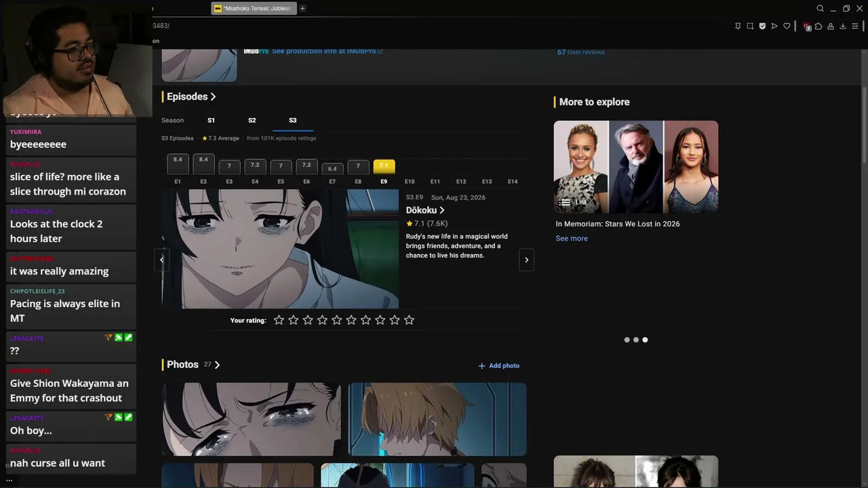Image resolution: width=868 pixels, height=488 pixels.
Task: Click the send arrow icon in the address bar
Action: [774, 26]
